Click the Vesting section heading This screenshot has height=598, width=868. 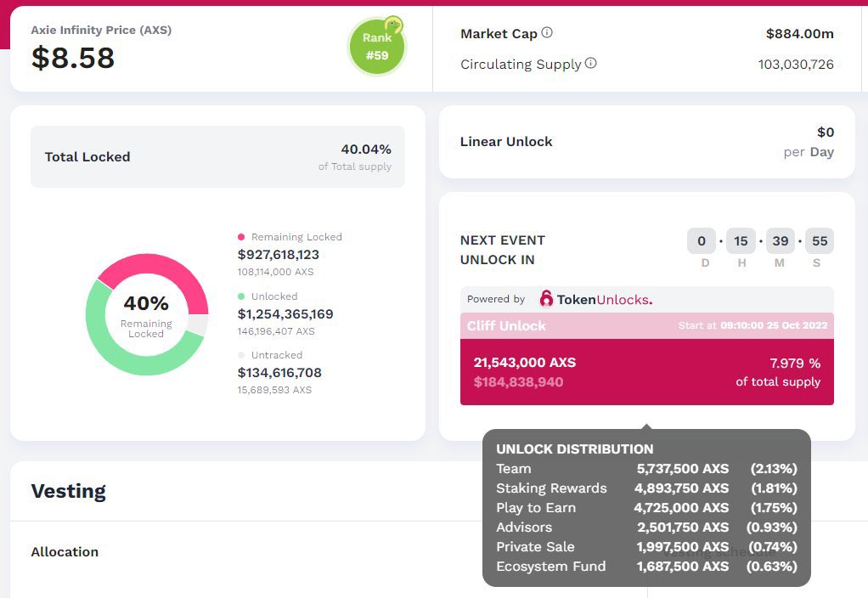pos(69,491)
